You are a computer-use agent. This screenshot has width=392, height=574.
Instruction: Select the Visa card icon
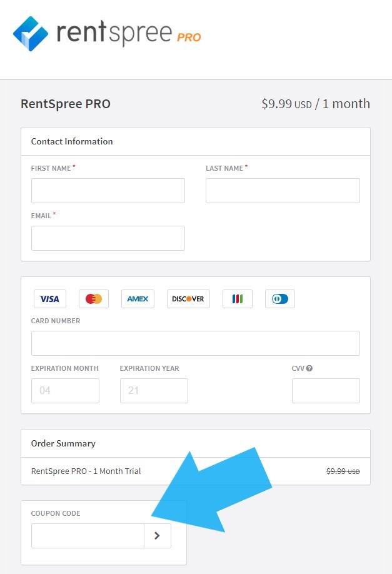pos(49,299)
